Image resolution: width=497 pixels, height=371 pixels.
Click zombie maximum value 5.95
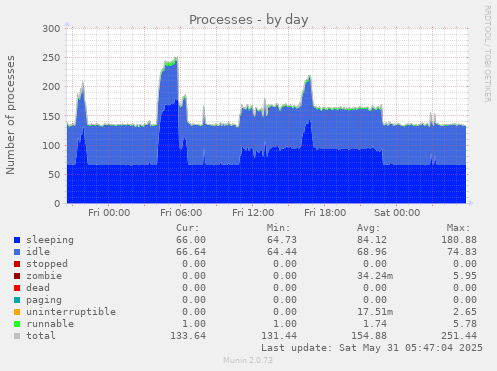[x=465, y=276]
